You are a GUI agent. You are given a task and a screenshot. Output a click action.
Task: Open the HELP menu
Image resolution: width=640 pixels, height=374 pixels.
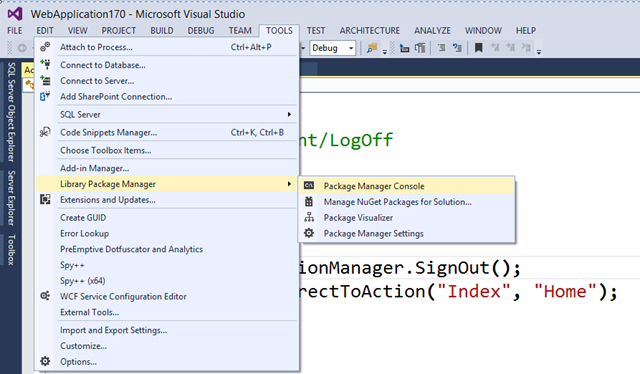click(x=526, y=31)
